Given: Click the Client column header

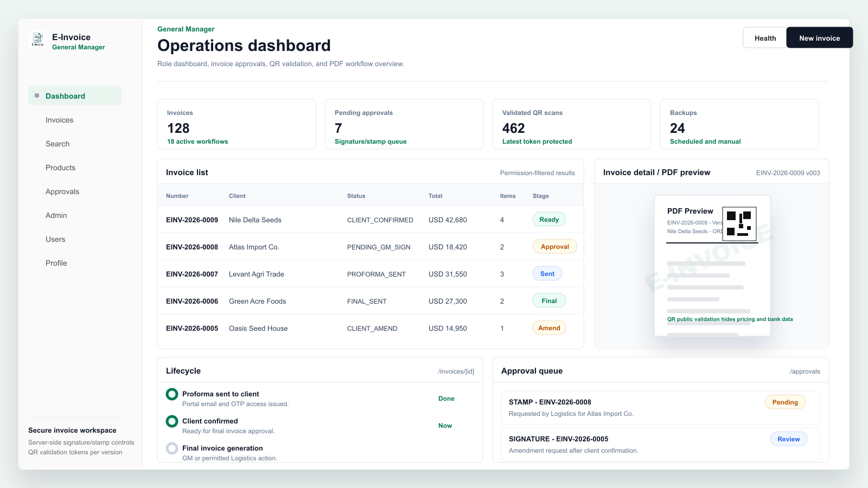Looking at the screenshot, I should pyautogui.click(x=237, y=196).
